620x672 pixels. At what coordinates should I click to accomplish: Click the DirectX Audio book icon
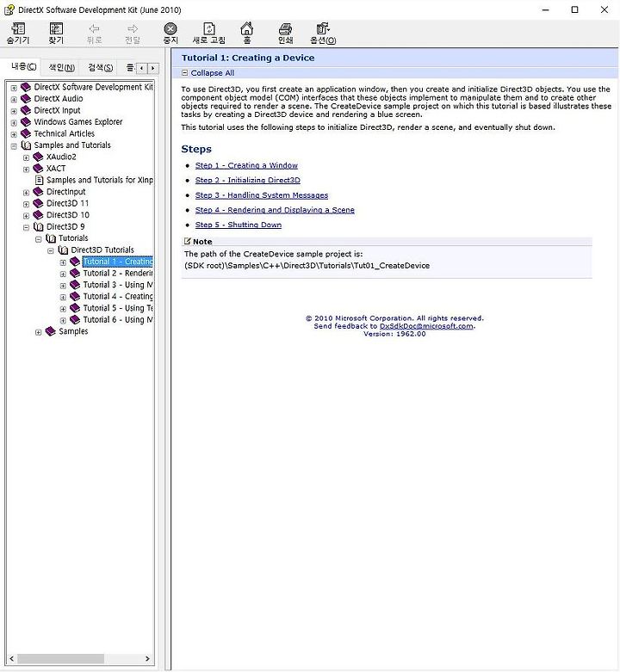[26, 99]
